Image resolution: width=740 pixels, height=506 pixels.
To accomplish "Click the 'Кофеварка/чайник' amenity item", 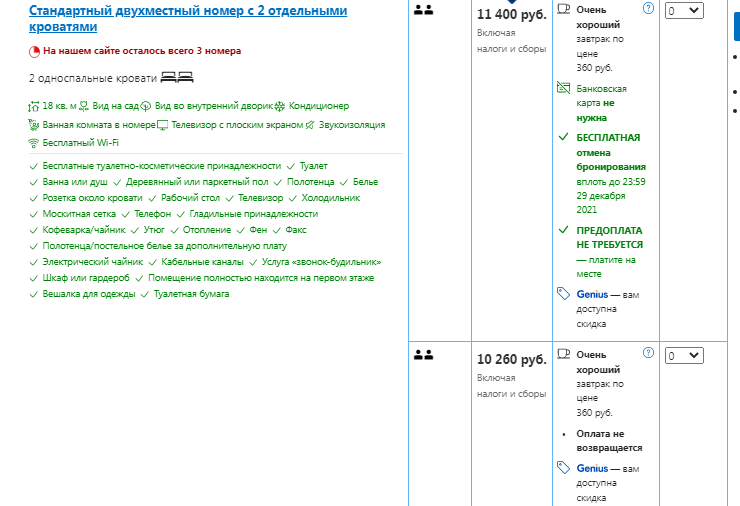I will click(84, 230).
